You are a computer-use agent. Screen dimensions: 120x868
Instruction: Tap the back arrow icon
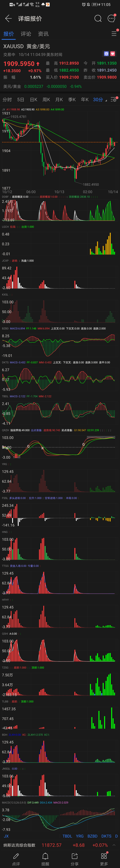tap(8, 19)
